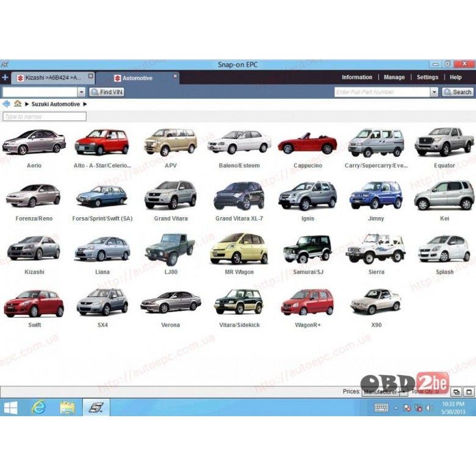The image size is (476, 476).
Task: Expand the part number history dropdown
Action: coord(434,92)
